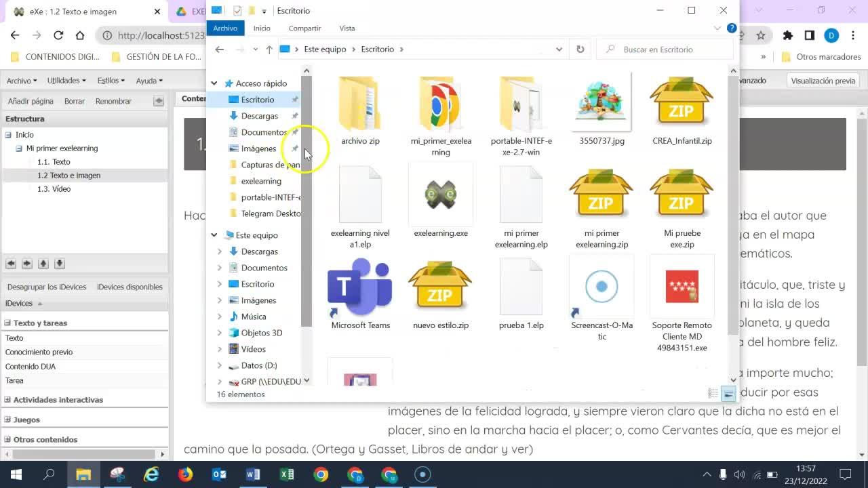868x488 pixels.
Task: Open iDevices disponibles
Action: click(130, 287)
